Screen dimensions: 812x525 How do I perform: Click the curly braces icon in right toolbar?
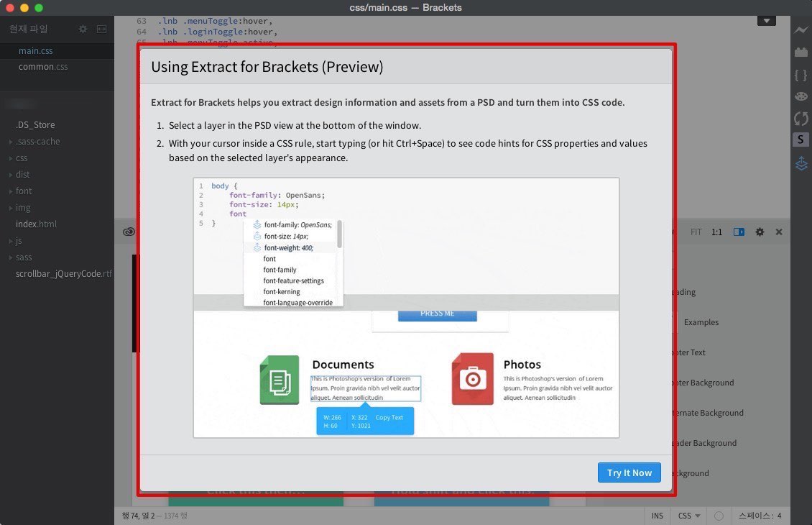[801, 75]
